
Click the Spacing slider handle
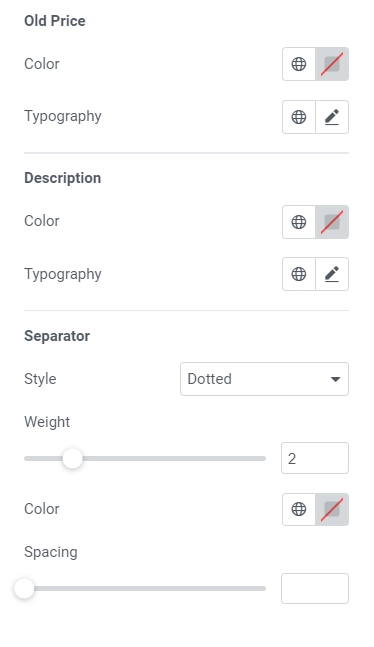pos(24,588)
